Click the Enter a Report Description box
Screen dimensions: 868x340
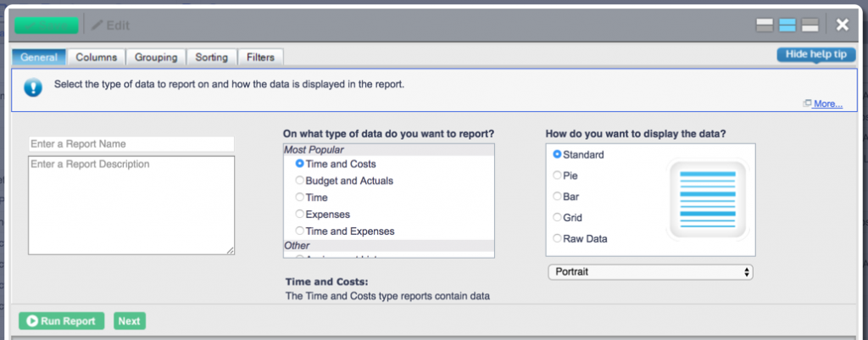click(131, 205)
